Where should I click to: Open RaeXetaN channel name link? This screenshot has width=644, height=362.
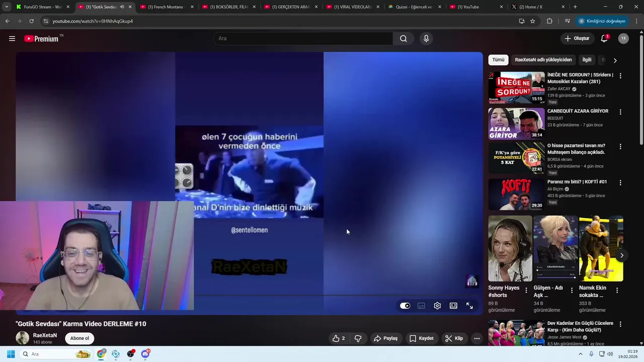pos(45,335)
